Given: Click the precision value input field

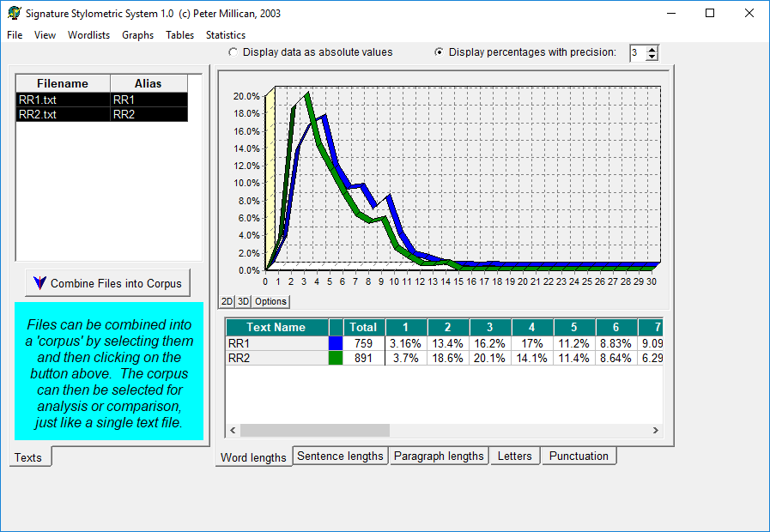Looking at the screenshot, I should click(x=638, y=53).
